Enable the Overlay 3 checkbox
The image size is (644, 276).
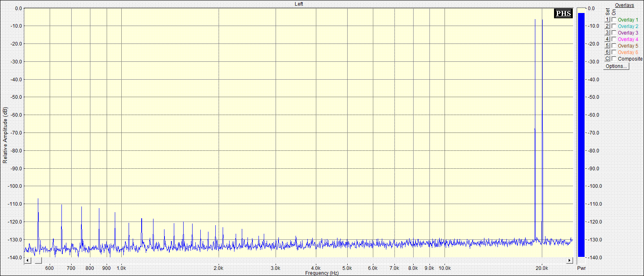click(614, 33)
